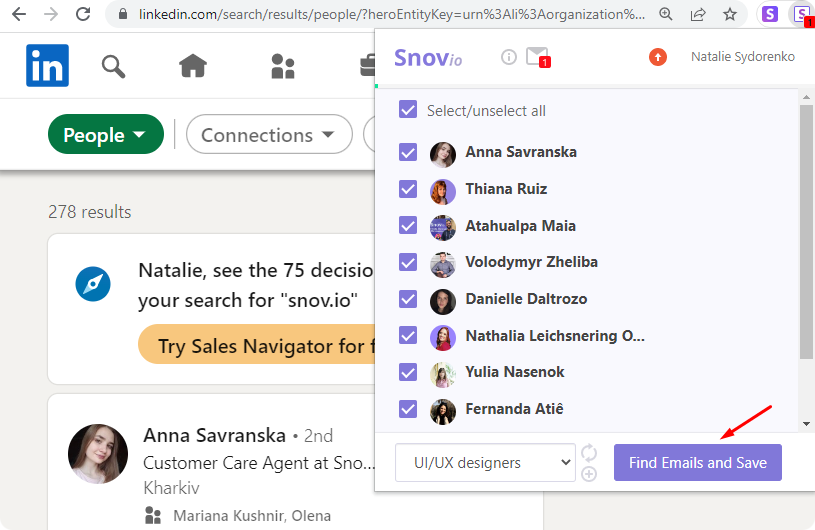The image size is (815, 530).
Task: Click mutual connections icon under Anna Savranska
Action: coord(153,515)
